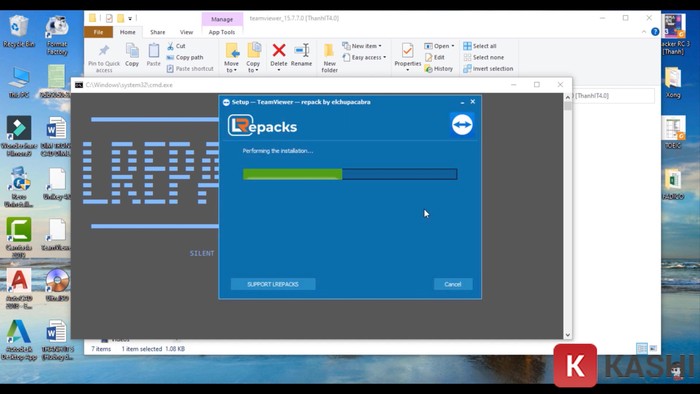
Task: Open Camtasia desktop icon
Action: coord(19,238)
